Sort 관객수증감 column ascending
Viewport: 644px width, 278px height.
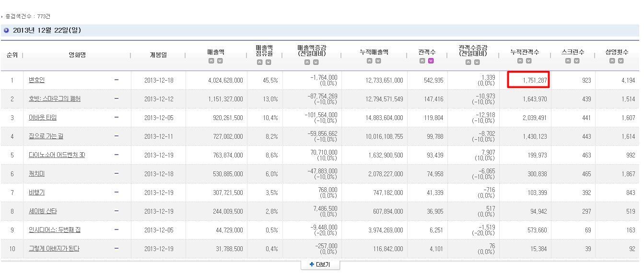(468, 62)
